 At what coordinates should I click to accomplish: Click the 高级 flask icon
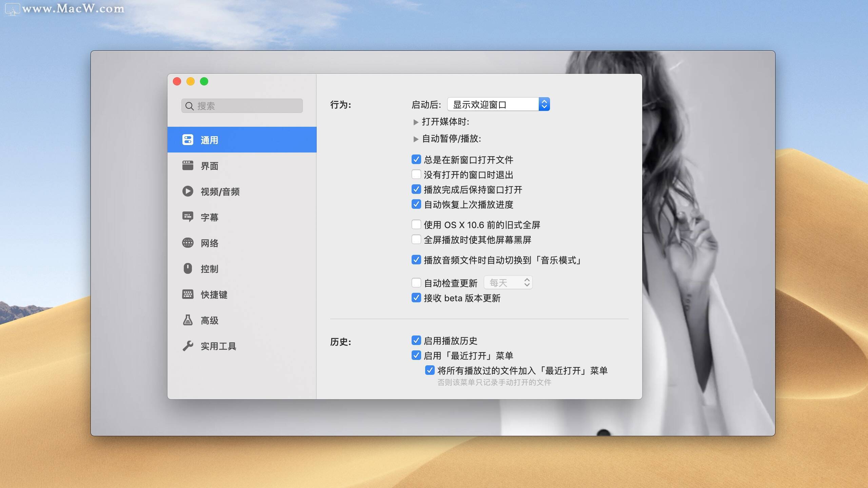coord(188,320)
